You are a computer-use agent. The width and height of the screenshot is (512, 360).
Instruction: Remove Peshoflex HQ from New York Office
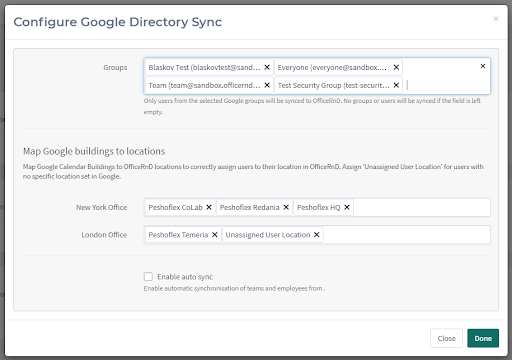[x=347, y=207]
